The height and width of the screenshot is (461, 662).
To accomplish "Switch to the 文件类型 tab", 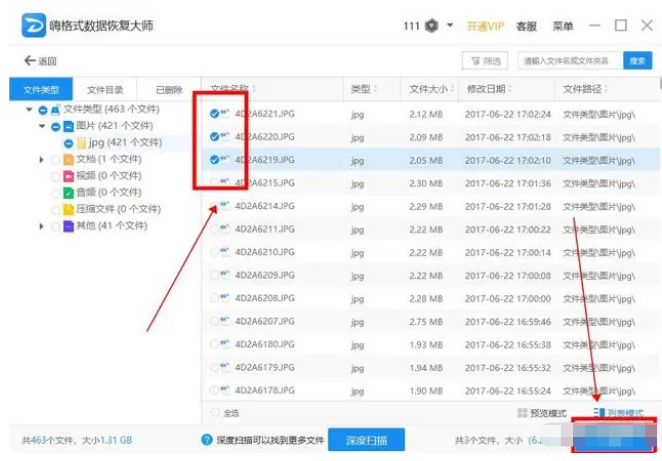I will (x=41, y=89).
